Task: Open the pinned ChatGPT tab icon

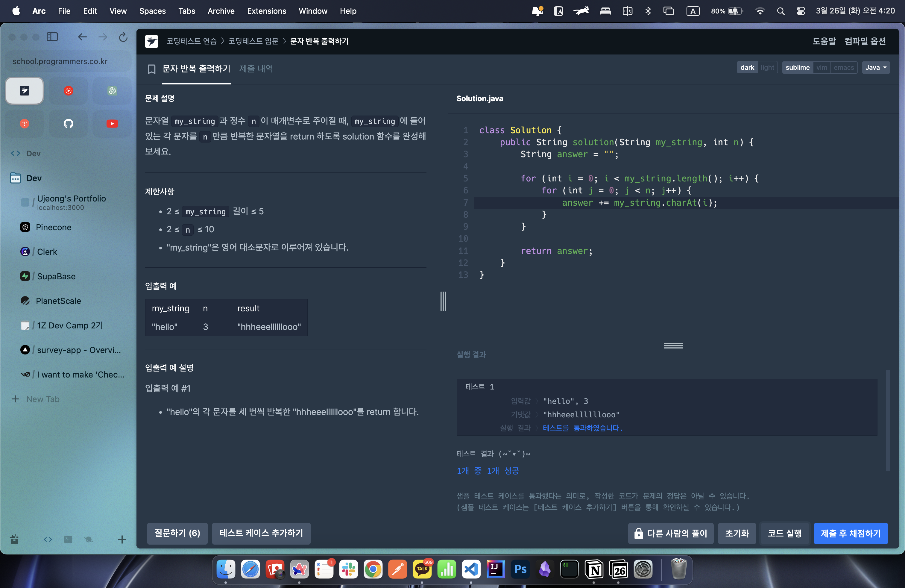Action: click(112, 90)
